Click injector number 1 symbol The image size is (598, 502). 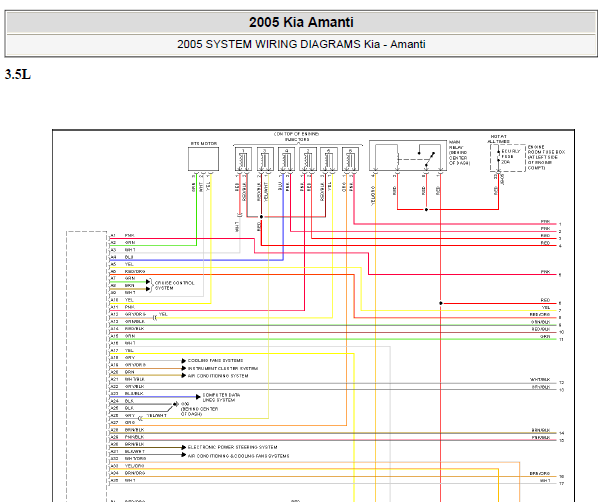pyautogui.click(x=243, y=159)
